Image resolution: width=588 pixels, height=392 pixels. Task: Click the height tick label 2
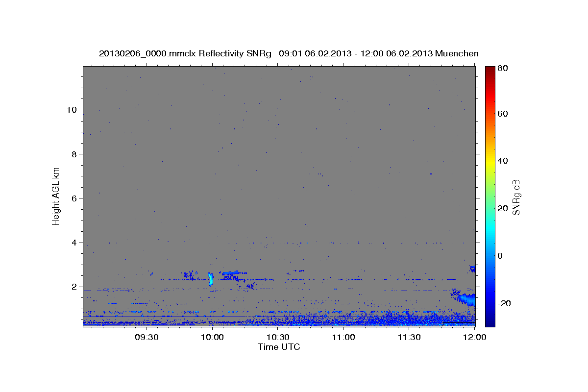pos(75,287)
